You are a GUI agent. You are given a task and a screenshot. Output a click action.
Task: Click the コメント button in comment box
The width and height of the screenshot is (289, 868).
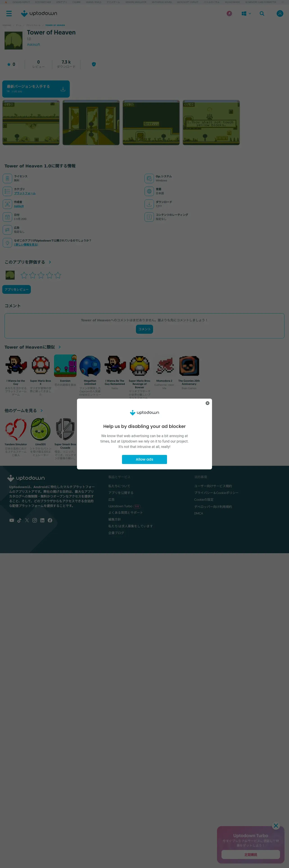pyautogui.click(x=144, y=329)
